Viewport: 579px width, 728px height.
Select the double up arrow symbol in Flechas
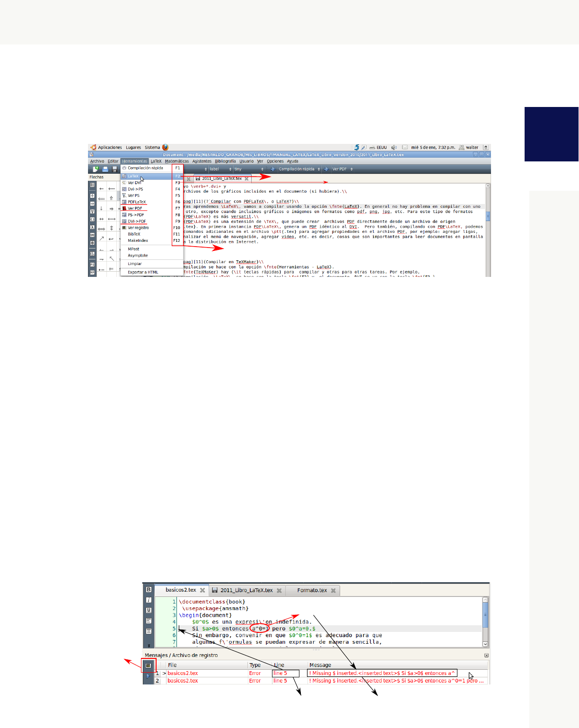pos(112,199)
